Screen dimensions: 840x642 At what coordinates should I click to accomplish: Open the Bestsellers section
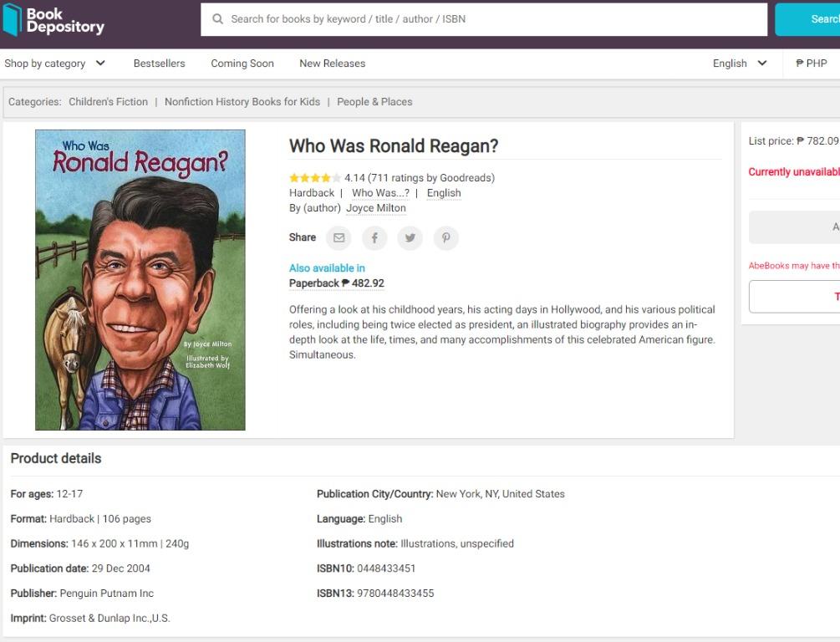pos(159,63)
